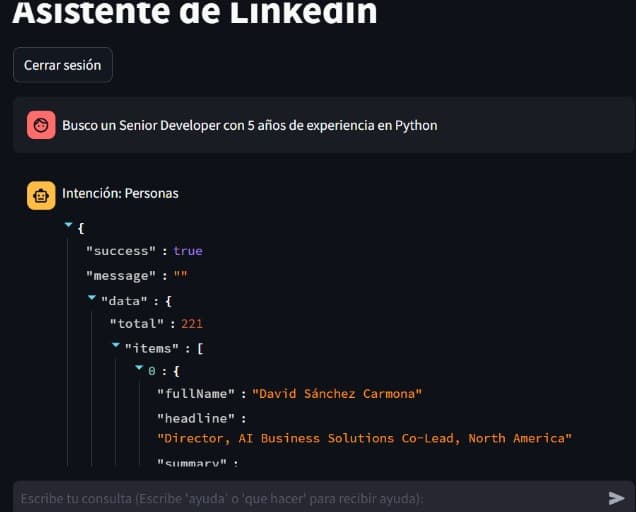Collapse the "items" array node
Image resolution: width=636 pixels, height=512 pixels.
pos(116,345)
